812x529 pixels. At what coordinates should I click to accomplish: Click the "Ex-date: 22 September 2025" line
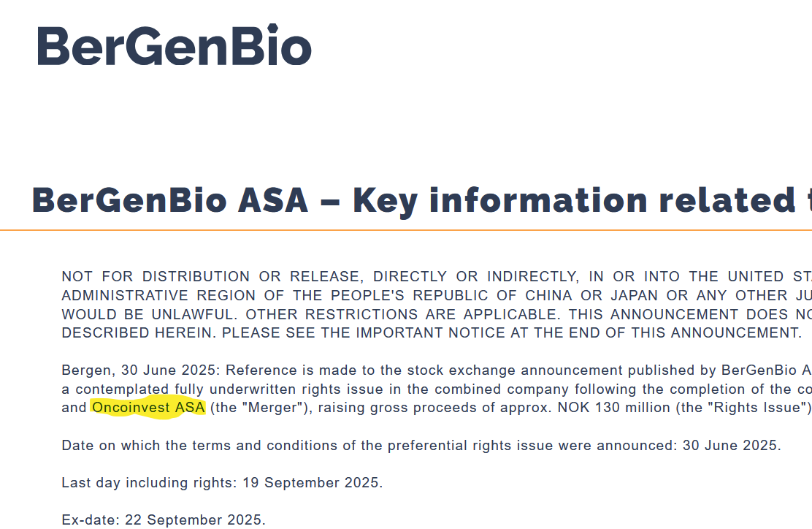click(163, 520)
